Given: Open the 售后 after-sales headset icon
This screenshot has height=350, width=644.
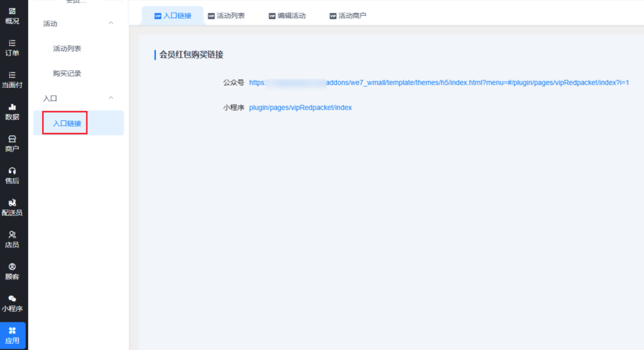Looking at the screenshot, I should pos(13,171).
